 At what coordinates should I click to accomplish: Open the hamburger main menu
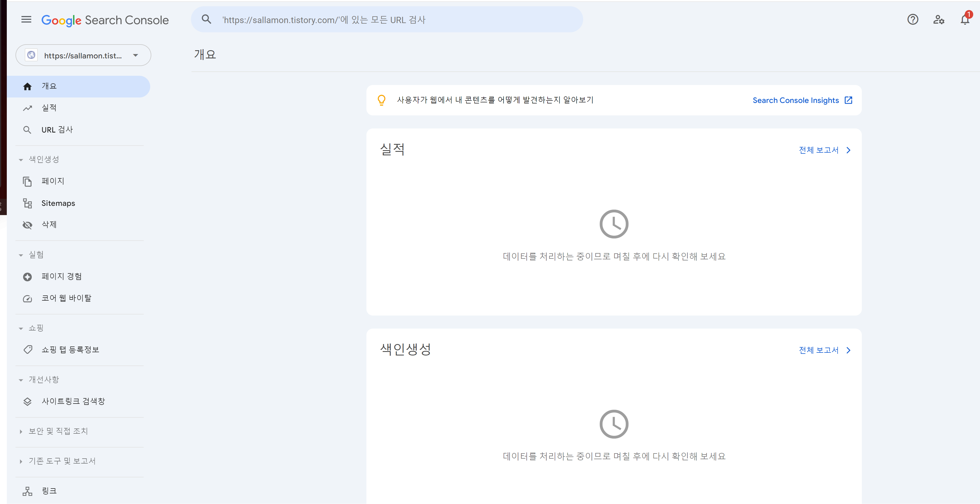[26, 19]
